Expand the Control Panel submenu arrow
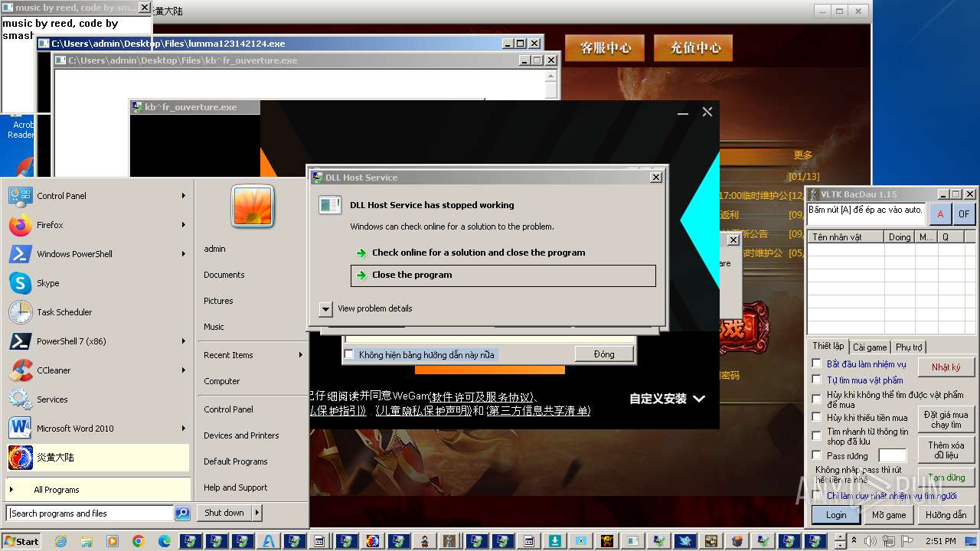The width and height of the screenshot is (980, 551). point(184,196)
